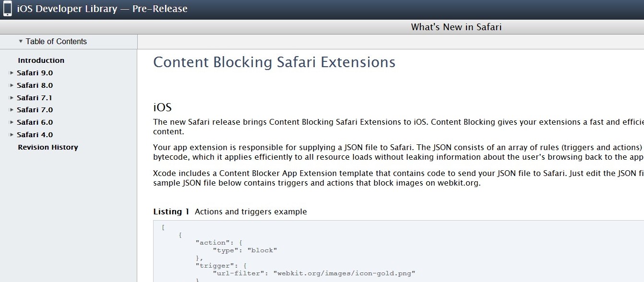The height and width of the screenshot is (282, 644).
Task: Open the iOS Developer Library home link
Action: [x=102, y=9]
